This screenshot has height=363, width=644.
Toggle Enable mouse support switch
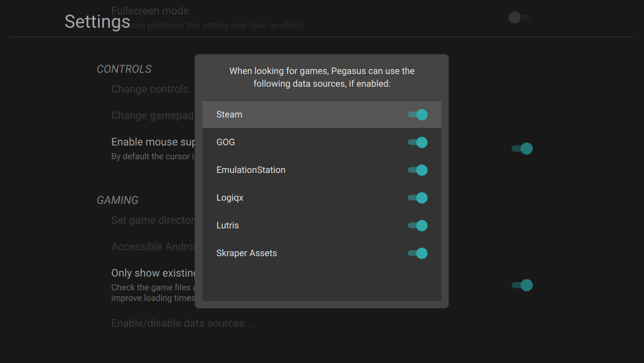(x=522, y=149)
